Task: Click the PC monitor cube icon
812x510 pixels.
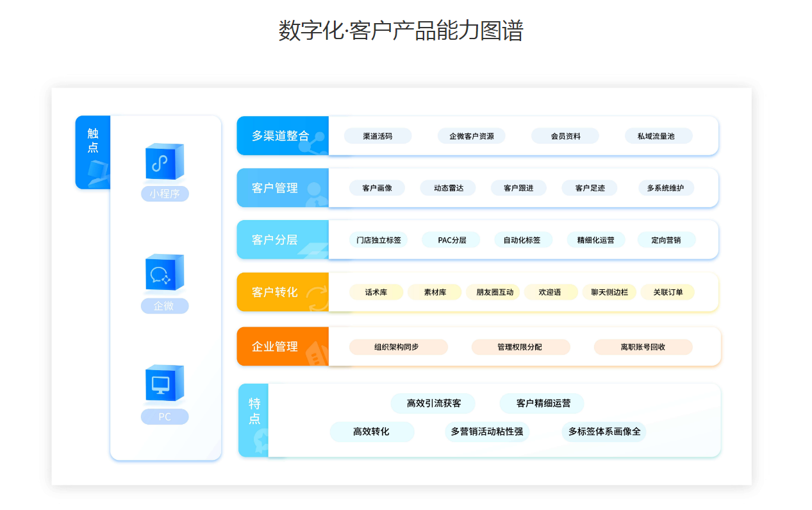Action: coord(165,384)
